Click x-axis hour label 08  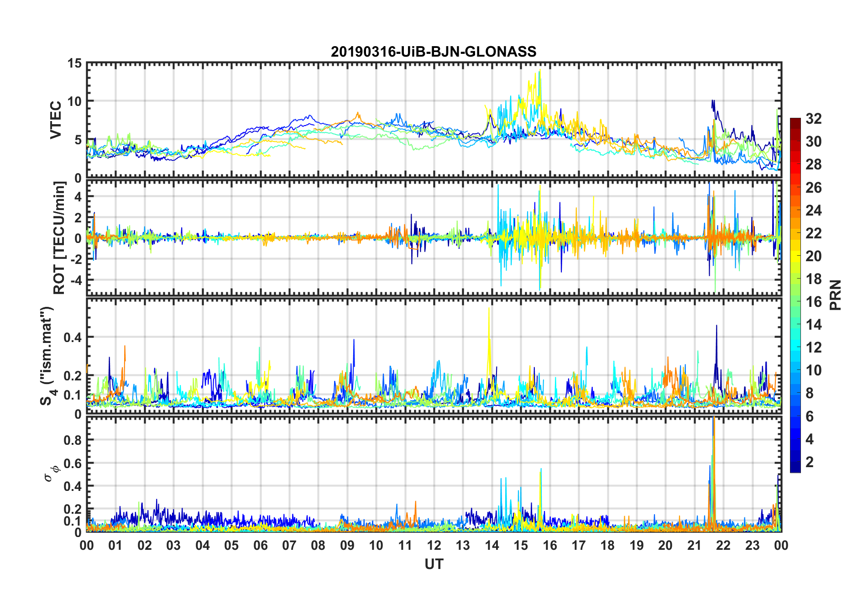(318, 545)
